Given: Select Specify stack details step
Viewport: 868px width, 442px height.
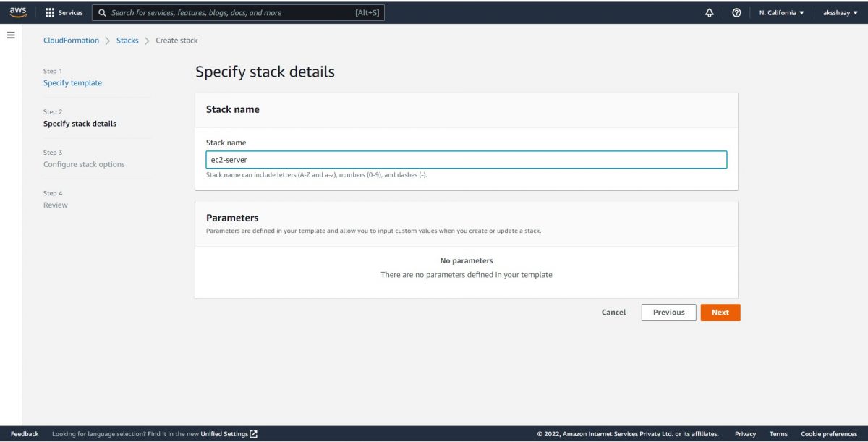Looking at the screenshot, I should pyautogui.click(x=80, y=124).
